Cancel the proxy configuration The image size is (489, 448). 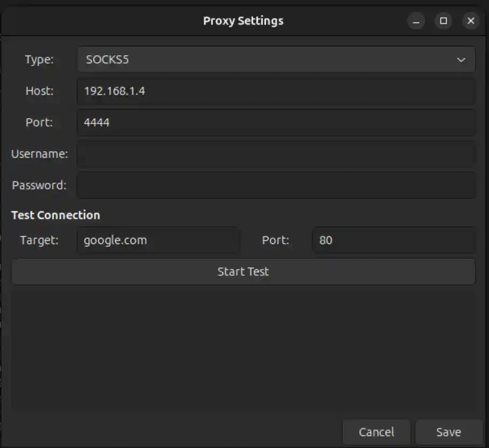click(x=376, y=432)
